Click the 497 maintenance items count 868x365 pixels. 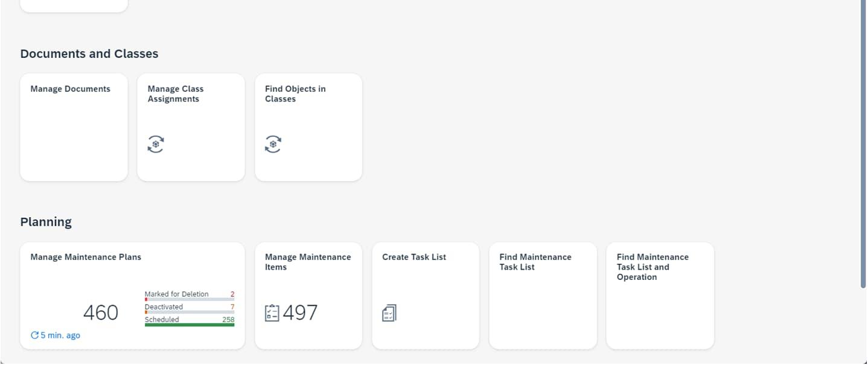(x=300, y=313)
